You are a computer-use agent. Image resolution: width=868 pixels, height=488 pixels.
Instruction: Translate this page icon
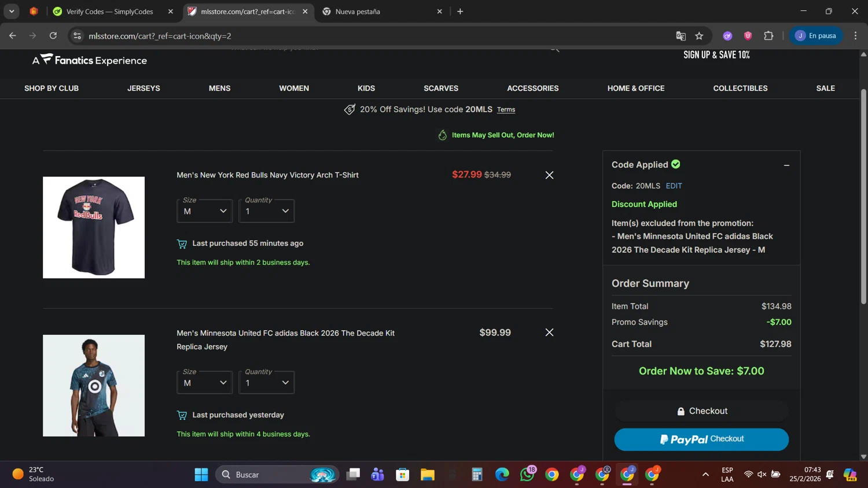tap(681, 36)
